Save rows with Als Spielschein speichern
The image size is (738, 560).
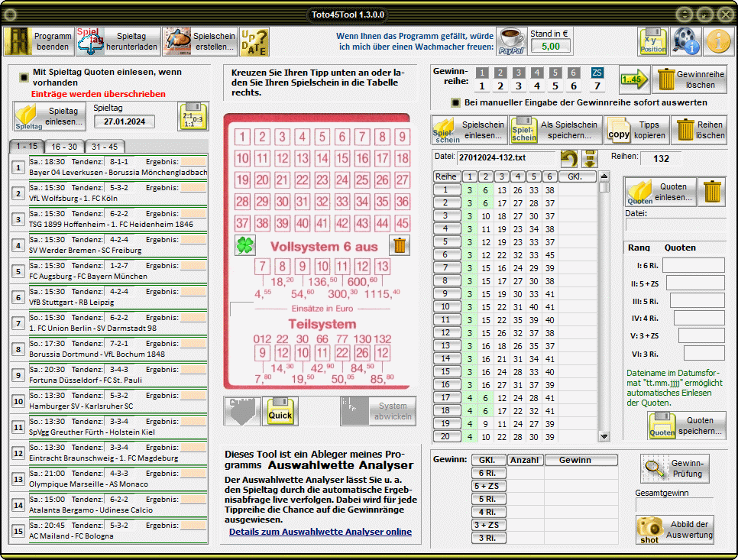(x=556, y=130)
